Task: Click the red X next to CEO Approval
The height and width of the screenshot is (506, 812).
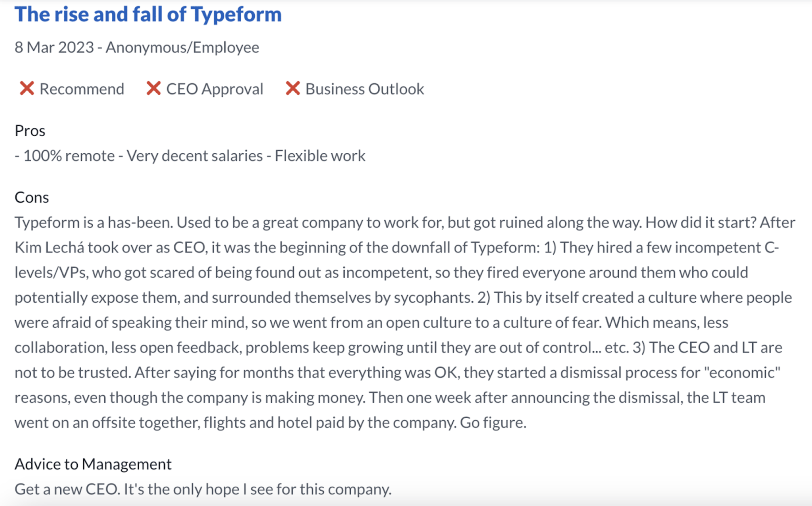Action: 153,89
